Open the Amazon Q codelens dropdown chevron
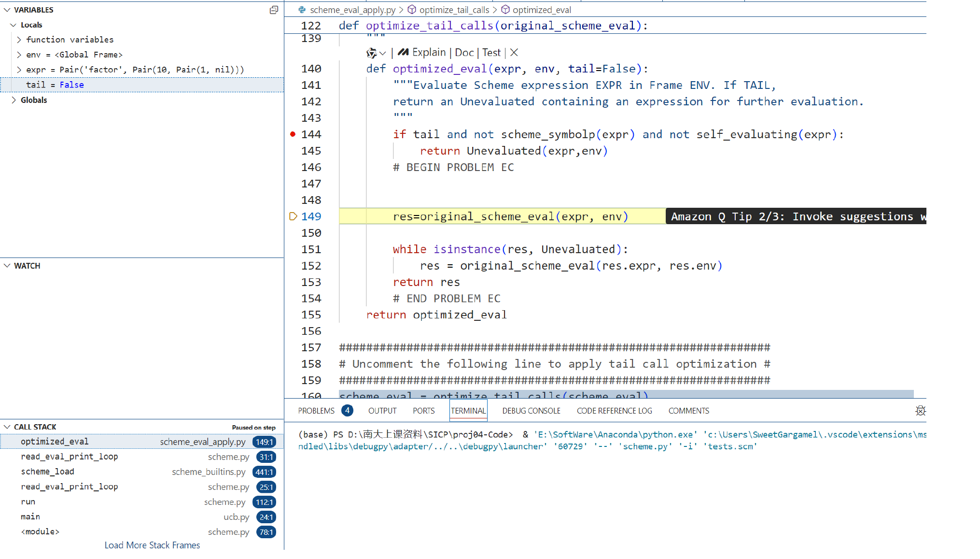The width and height of the screenshot is (980, 559). pos(383,53)
